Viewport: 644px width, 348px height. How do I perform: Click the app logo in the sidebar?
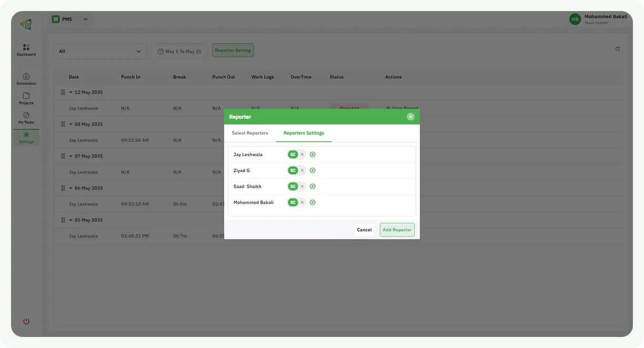tap(26, 24)
